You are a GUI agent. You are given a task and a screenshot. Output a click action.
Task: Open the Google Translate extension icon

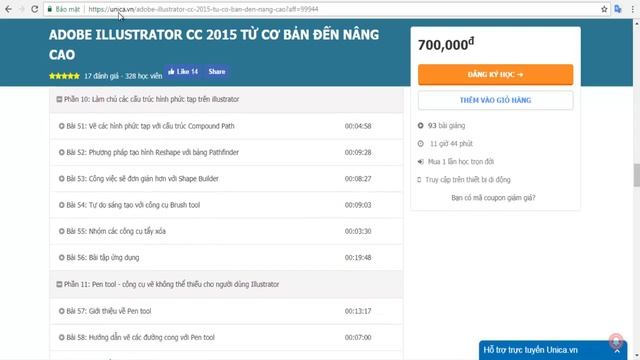pos(618,9)
